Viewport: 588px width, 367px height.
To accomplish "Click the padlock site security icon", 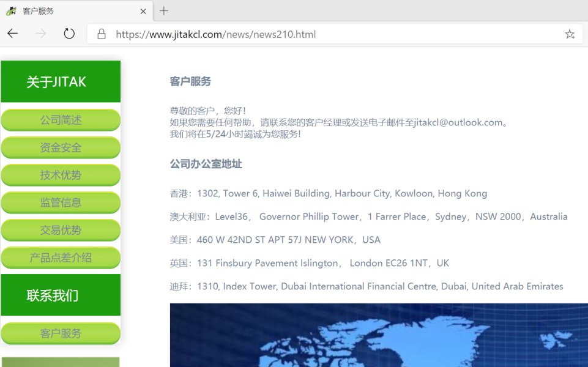I will click(x=101, y=34).
